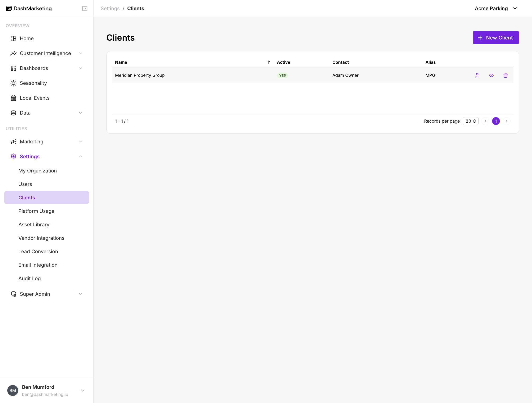532x403 pixels.
Task: Open Platform Usage settings
Action: click(x=47, y=211)
